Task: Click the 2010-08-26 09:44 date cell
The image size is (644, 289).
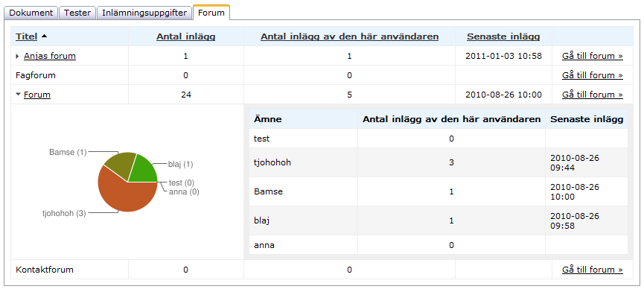Action: tap(587, 162)
